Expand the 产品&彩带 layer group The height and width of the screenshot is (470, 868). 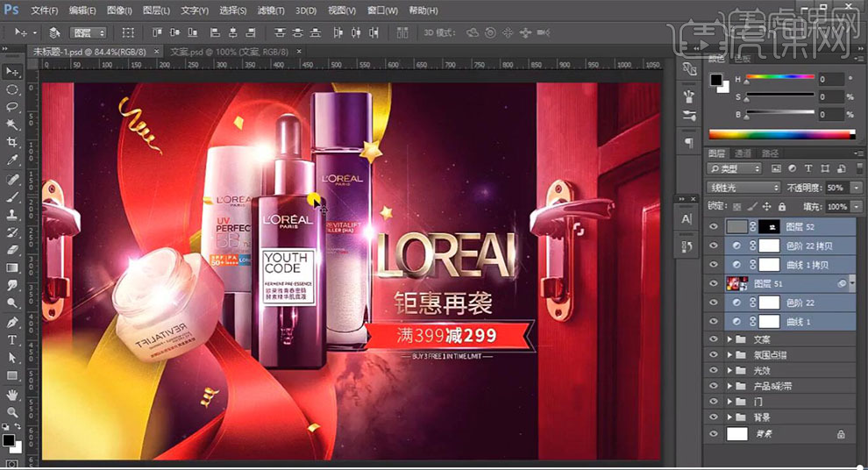pyautogui.click(x=729, y=386)
